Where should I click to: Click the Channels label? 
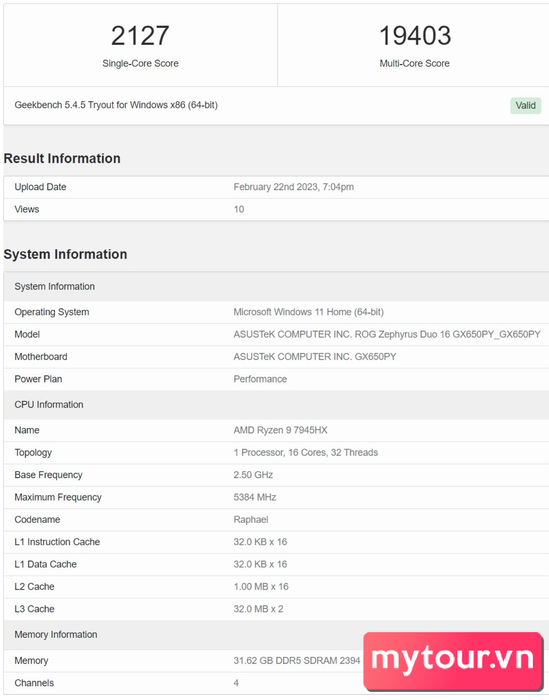34,683
